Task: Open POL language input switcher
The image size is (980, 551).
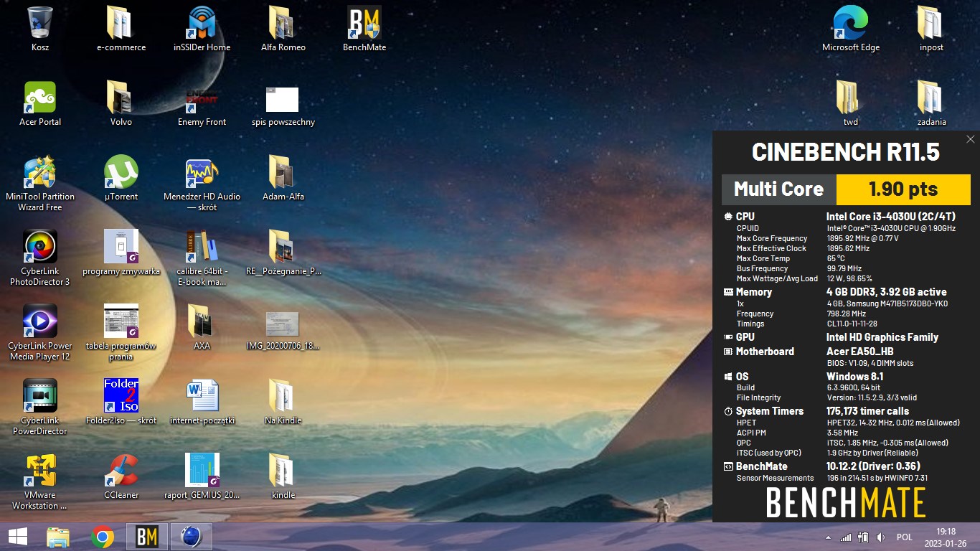Action: (x=905, y=537)
